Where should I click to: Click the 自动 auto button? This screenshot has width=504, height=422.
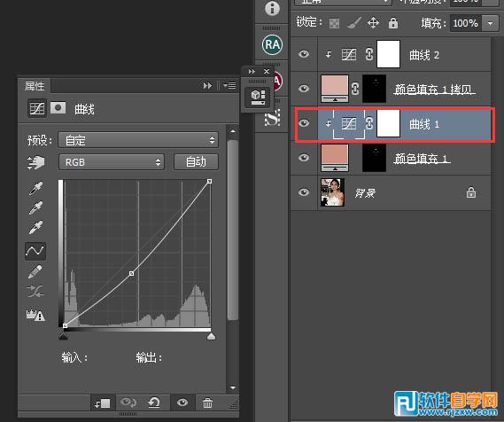(196, 161)
